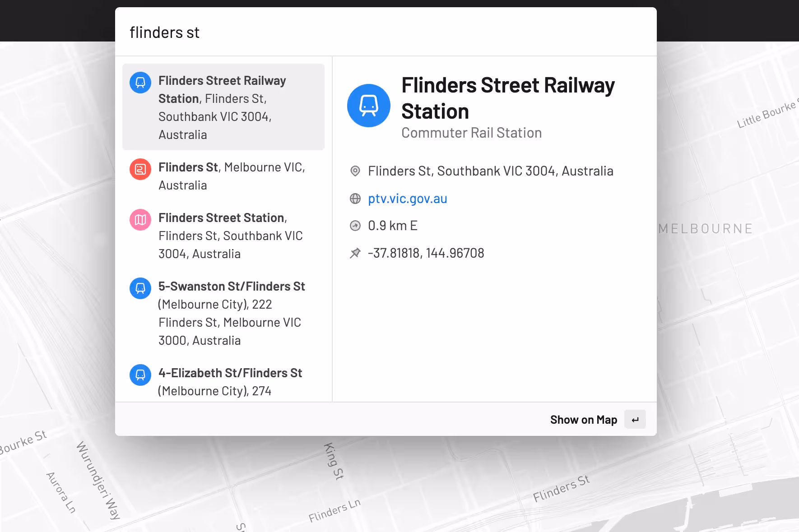Click the location pin icon beside the Southbank address
This screenshot has width=799, height=532.
[355, 171]
